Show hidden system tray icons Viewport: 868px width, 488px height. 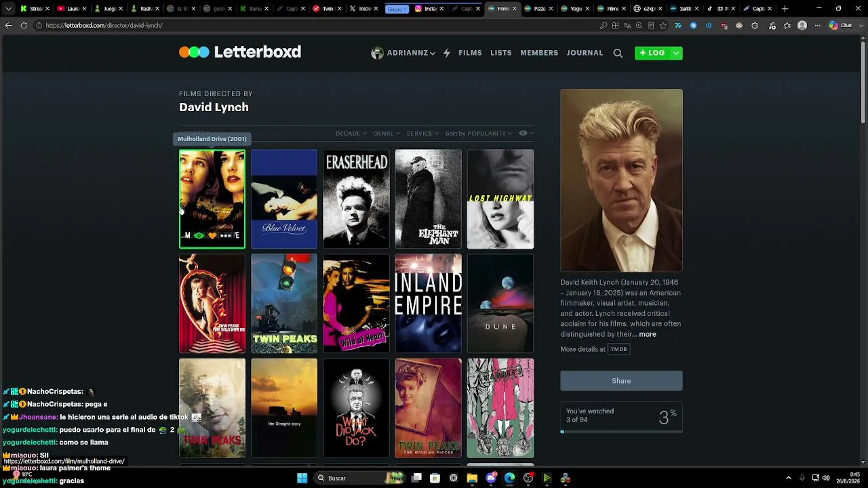pos(789,479)
